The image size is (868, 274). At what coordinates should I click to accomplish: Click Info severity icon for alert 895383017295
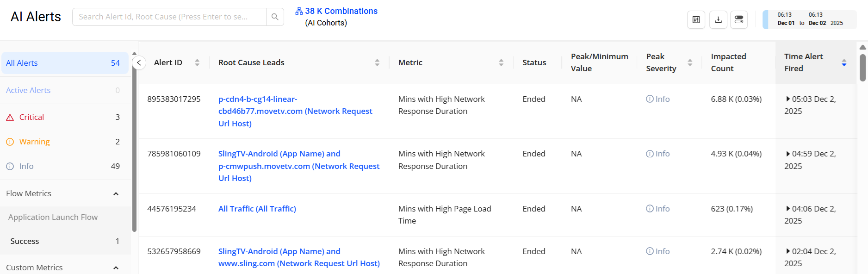(x=650, y=99)
